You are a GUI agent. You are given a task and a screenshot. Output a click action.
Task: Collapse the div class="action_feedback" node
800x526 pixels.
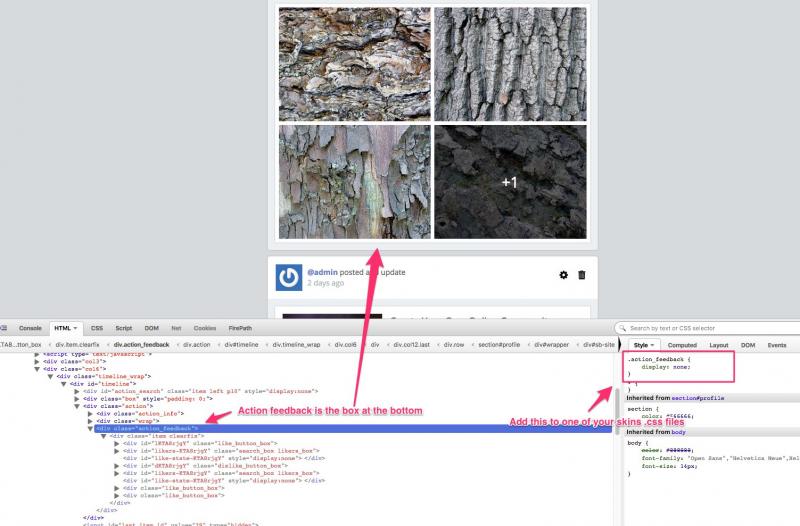tap(92, 429)
